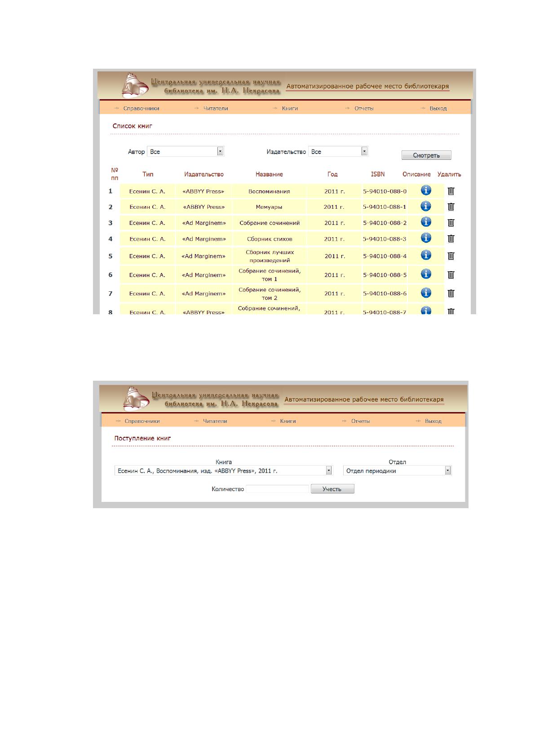This screenshot has width=535, height=756.
Task: Delete book 1 Воспоминания with trash icon
Action: pyautogui.click(x=451, y=191)
